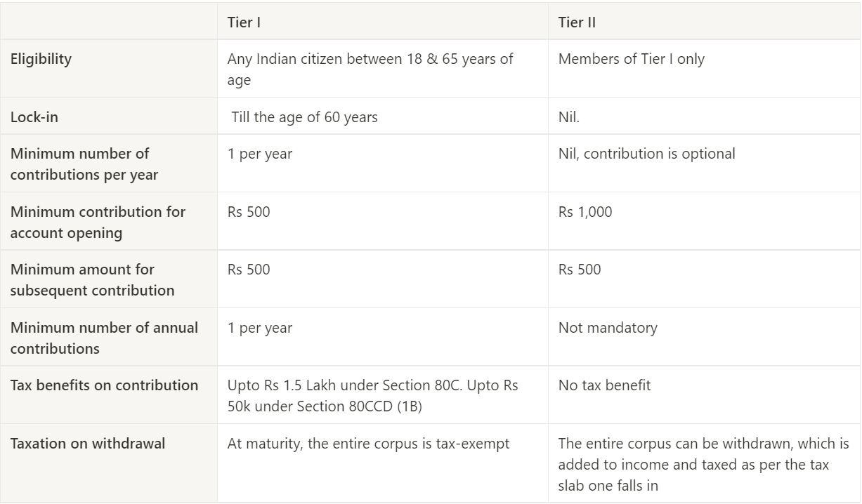Image resolution: width=862 pixels, height=504 pixels.
Task: Select 'Minimum contribution for account opening' label
Action: click(98, 223)
